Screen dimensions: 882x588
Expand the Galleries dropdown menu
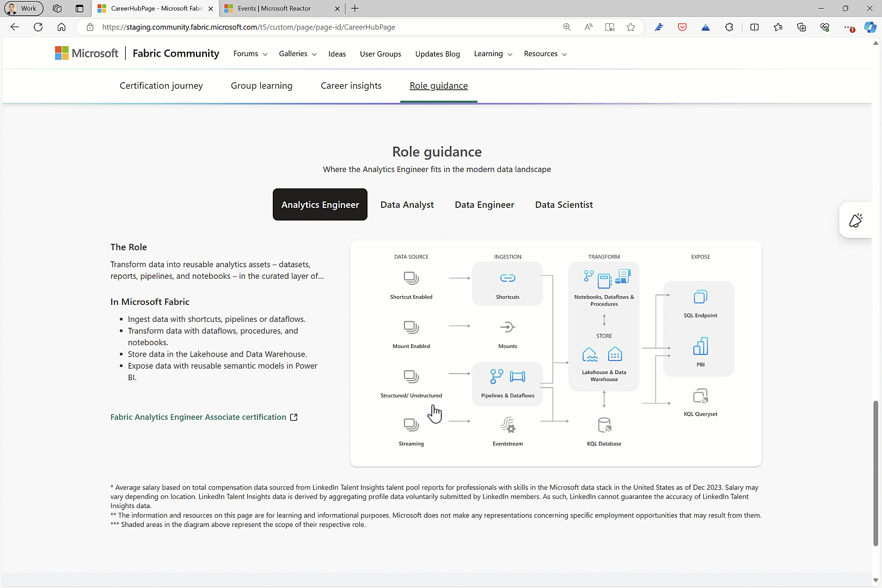pos(298,54)
